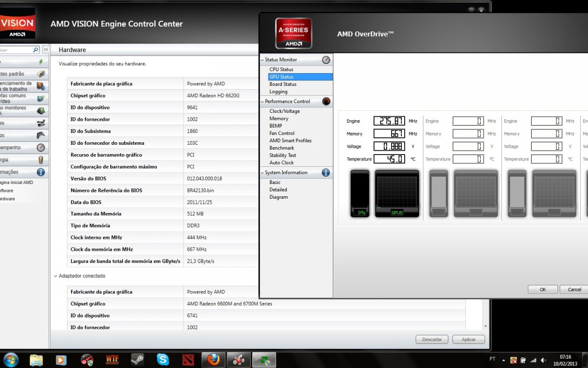Open Stability Test in OverDrive

pyautogui.click(x=283, y=156)
